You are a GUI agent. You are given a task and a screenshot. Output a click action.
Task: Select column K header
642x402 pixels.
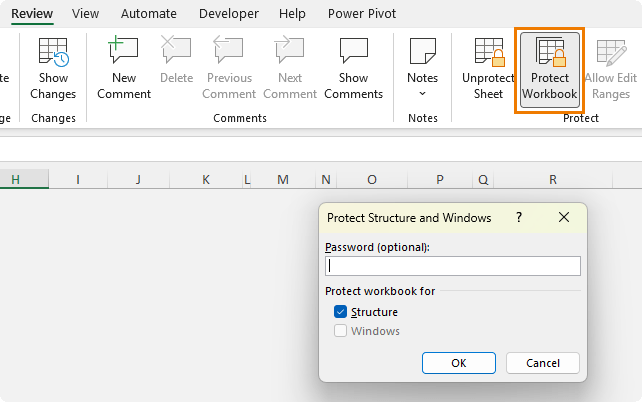point(206,179)
